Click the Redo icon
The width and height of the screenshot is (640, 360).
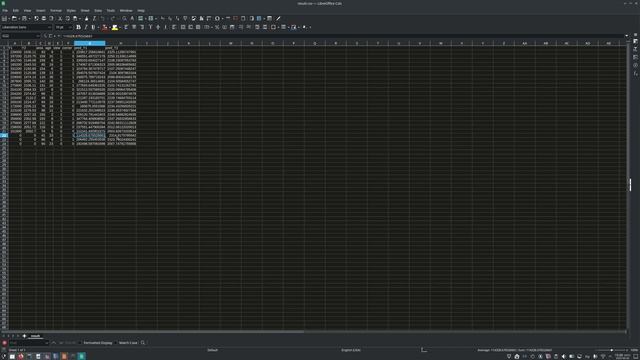(113, 18)
